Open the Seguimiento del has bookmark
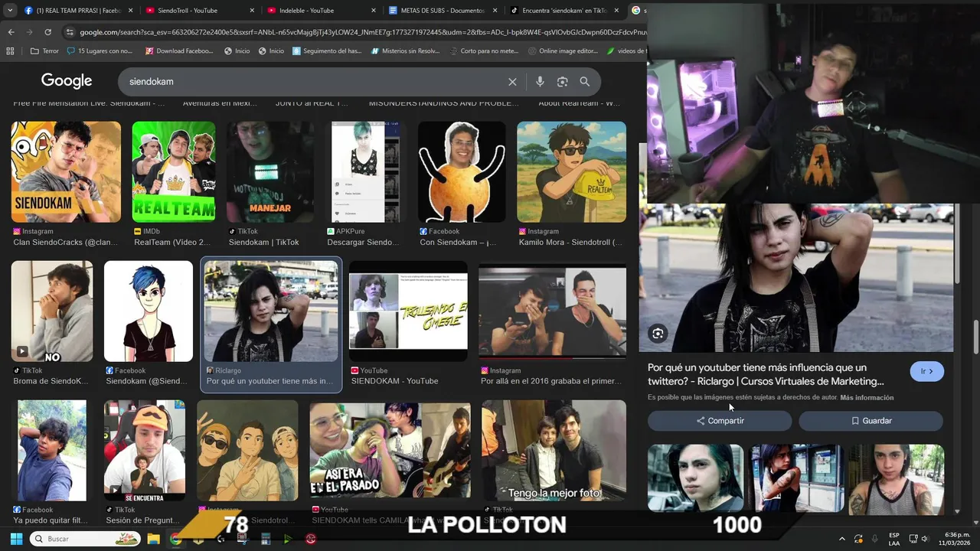Viewport: 980px width, 551px height. coord(326,51)
